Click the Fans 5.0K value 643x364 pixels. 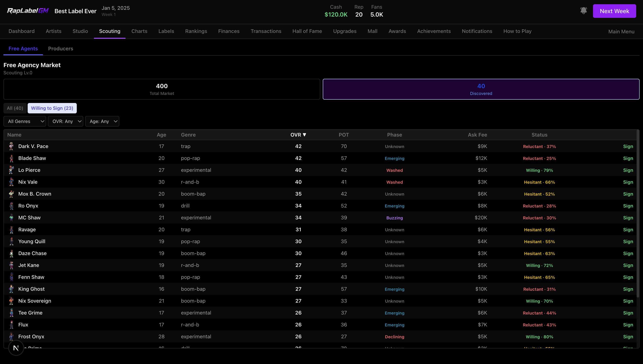point(376,14)
